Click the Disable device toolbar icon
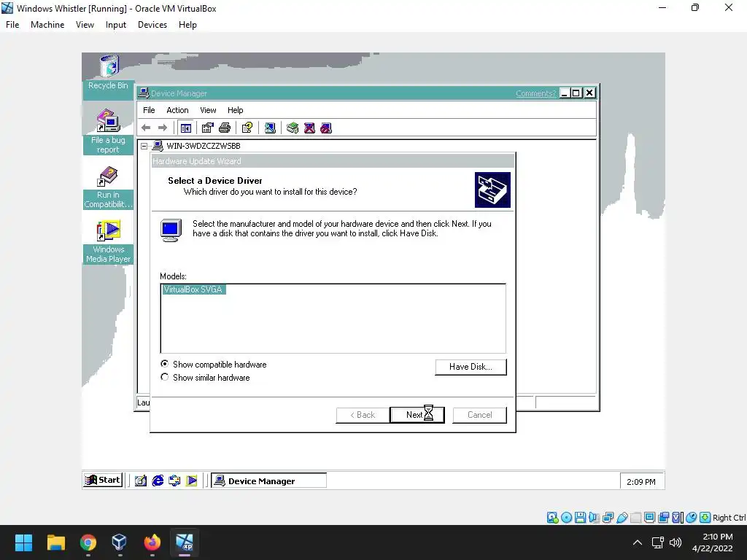The height and width of the screenshot is (560, 747). 326,128
